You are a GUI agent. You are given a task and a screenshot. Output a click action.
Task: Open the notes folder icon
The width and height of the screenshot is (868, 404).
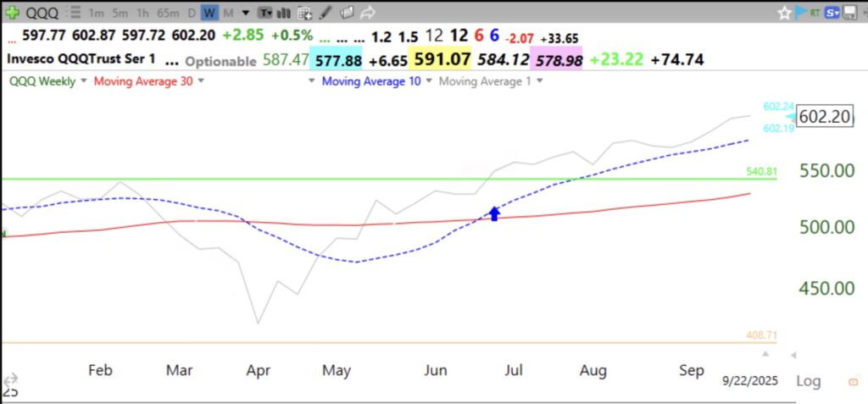[x=347, y=12]
